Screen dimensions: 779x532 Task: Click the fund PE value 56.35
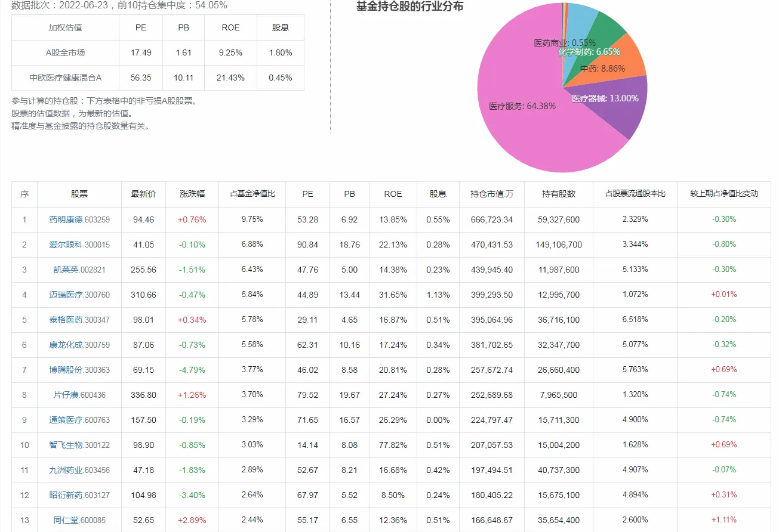coord(141,78)
